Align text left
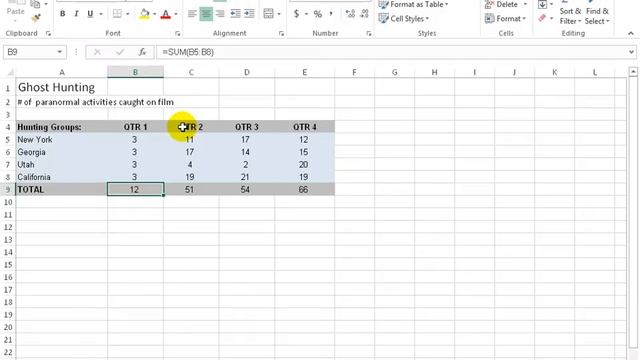Image resolution: width=640 pixels, height=360 pixels. coord(192,14)
